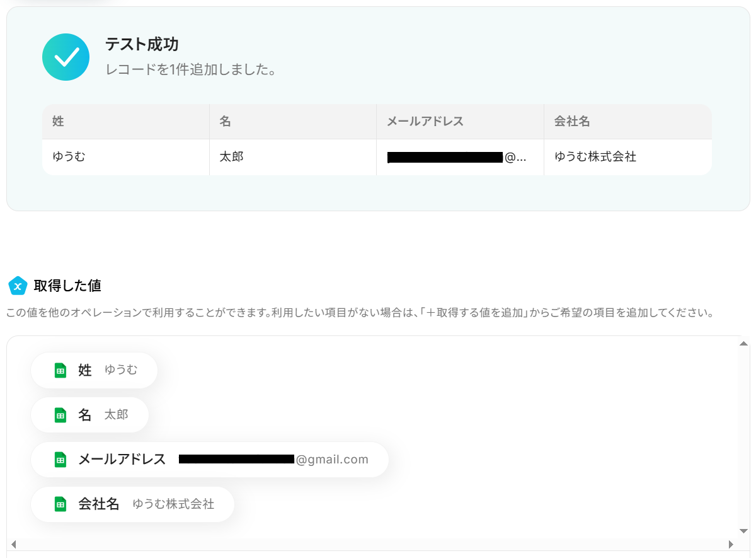This screenshot has height=558, width=756.
Task: Click the 名 column header
Action: [x=293, y=122]
